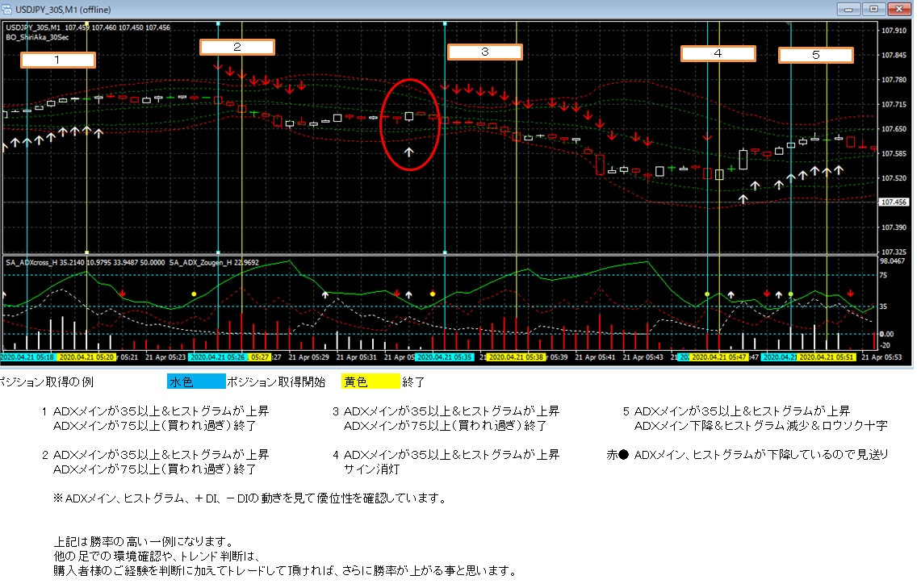Click the yellow 黄色 legend swatch

370,382
